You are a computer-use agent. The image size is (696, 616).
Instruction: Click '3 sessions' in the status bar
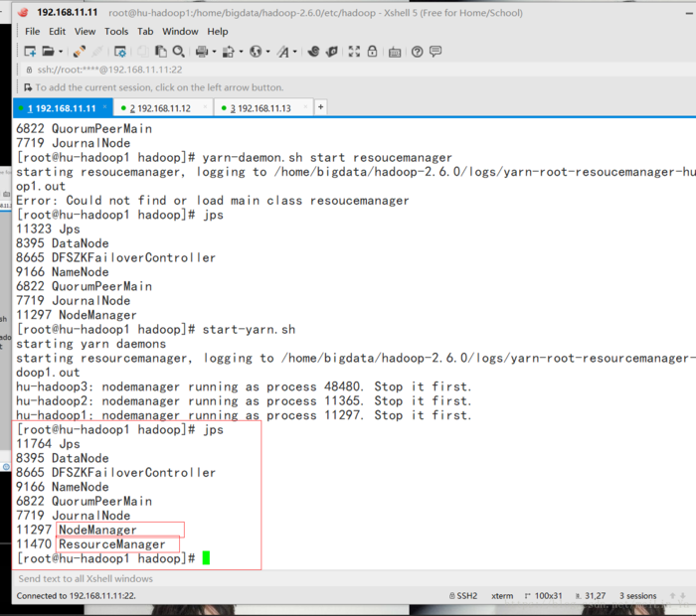pos(638,595)
